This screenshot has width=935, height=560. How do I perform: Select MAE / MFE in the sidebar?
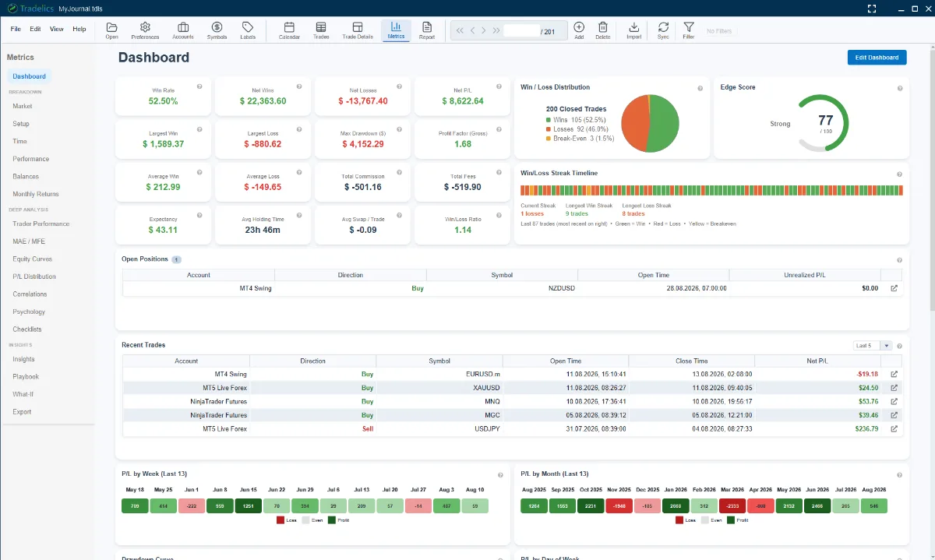29,241
